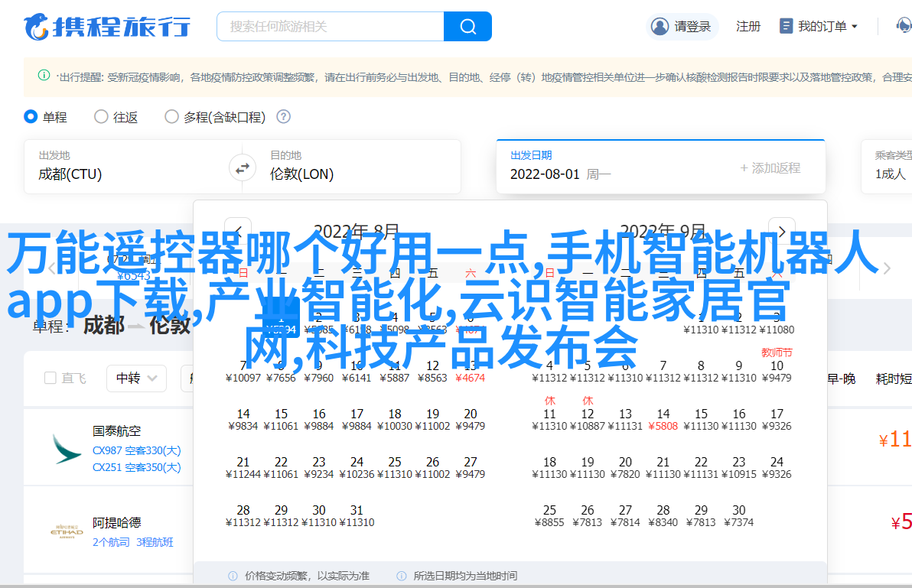
Task: Click the 添加返程 add return button
Action: click(x=770, y=168)
